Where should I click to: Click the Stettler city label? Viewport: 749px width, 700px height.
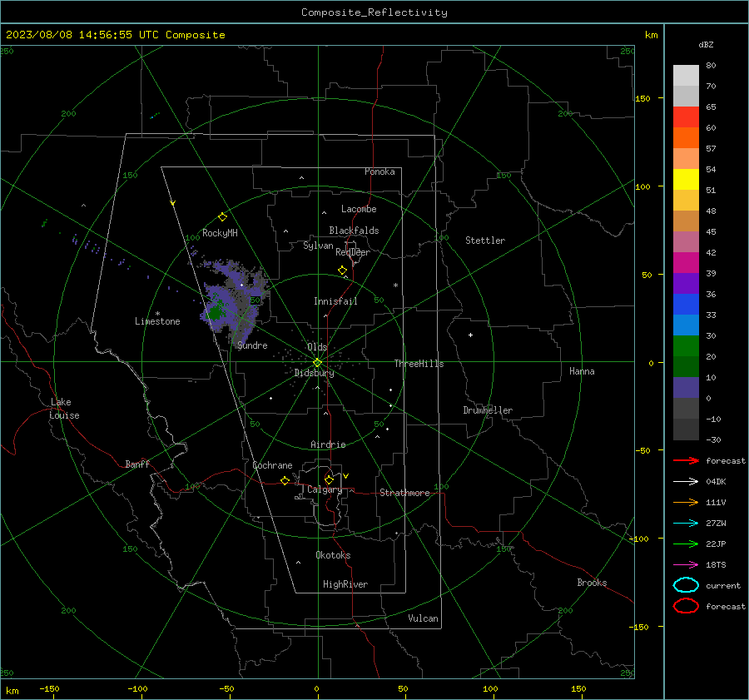[x=485, y=241]
